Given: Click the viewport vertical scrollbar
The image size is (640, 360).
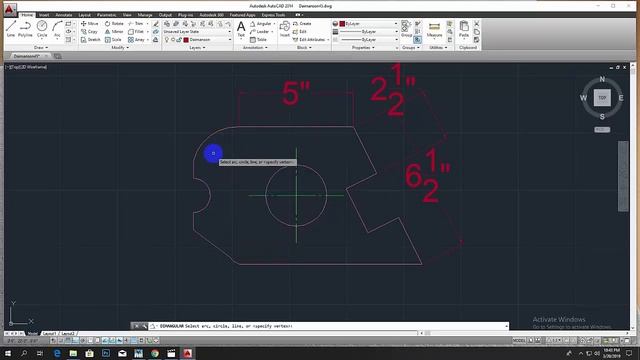Looking at the screenshot, I should pos(633,196).
